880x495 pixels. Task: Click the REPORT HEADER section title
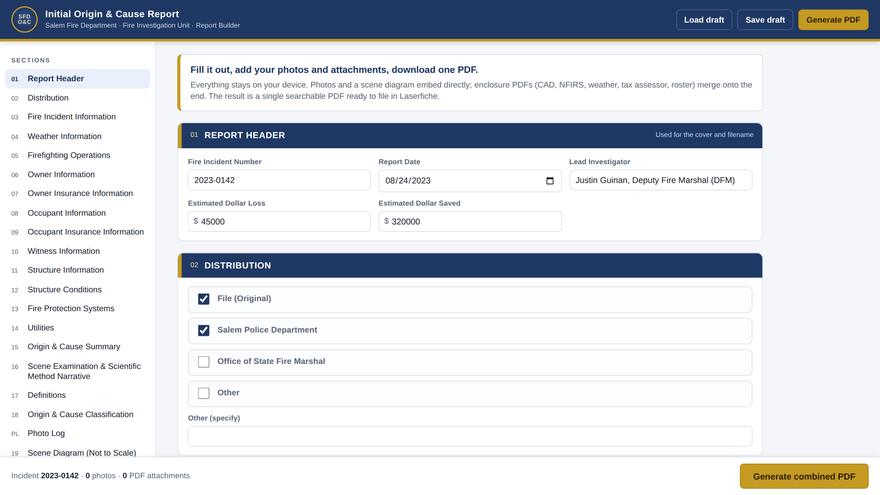pyautogui.click(x=245, y=135)
